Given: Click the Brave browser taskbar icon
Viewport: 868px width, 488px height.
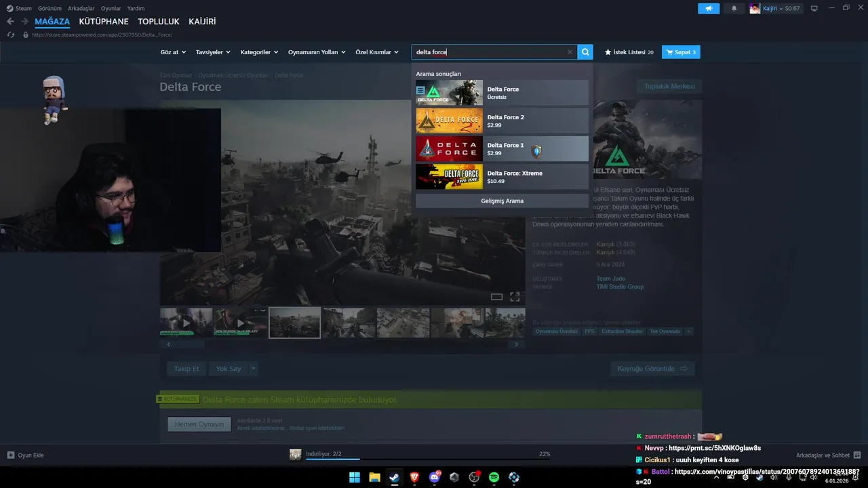Looking at the screenshot, I should (x=414, y=477).
